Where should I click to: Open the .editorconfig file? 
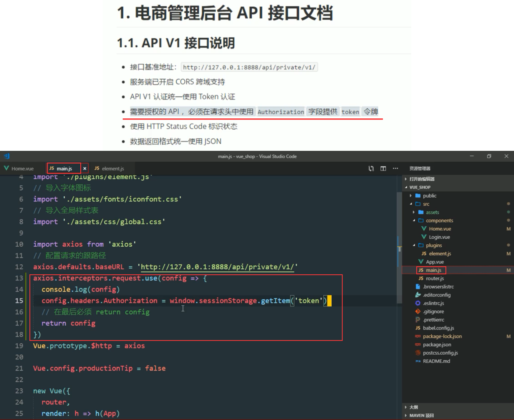[436, 295]
